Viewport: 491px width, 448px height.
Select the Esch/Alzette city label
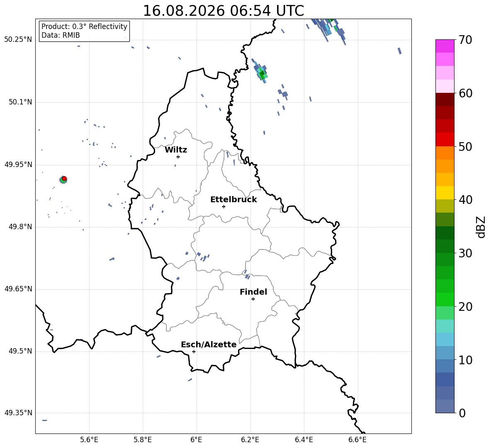pyautogui.click(x=209, y=344)
